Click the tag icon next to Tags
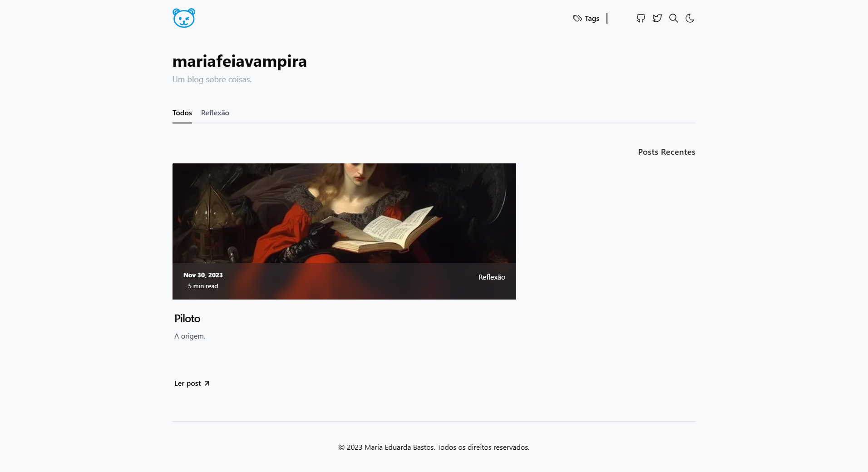Screen dimensions: 868x472 tap(577, 19)
